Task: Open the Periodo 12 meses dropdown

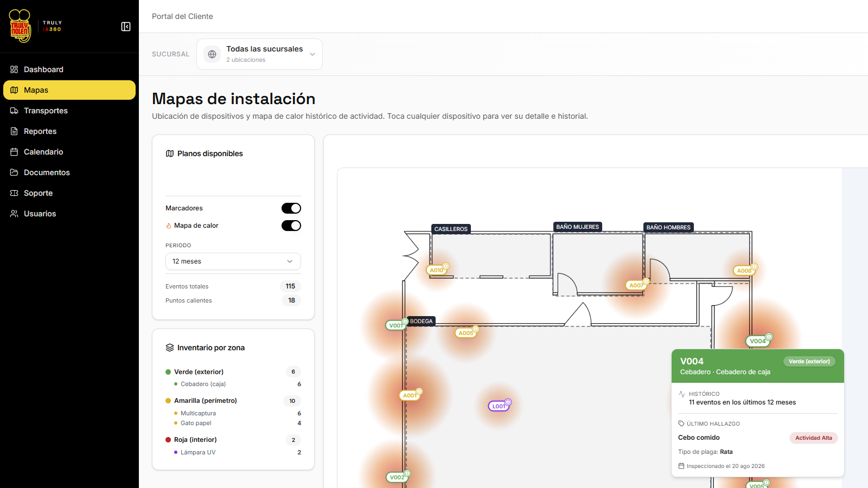Action: [x=233, y=261]
